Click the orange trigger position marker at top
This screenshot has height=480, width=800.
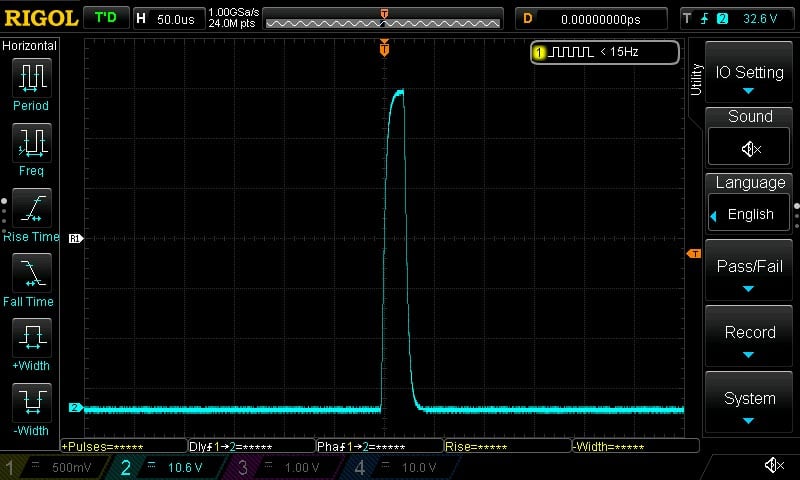tap(384, 47)
